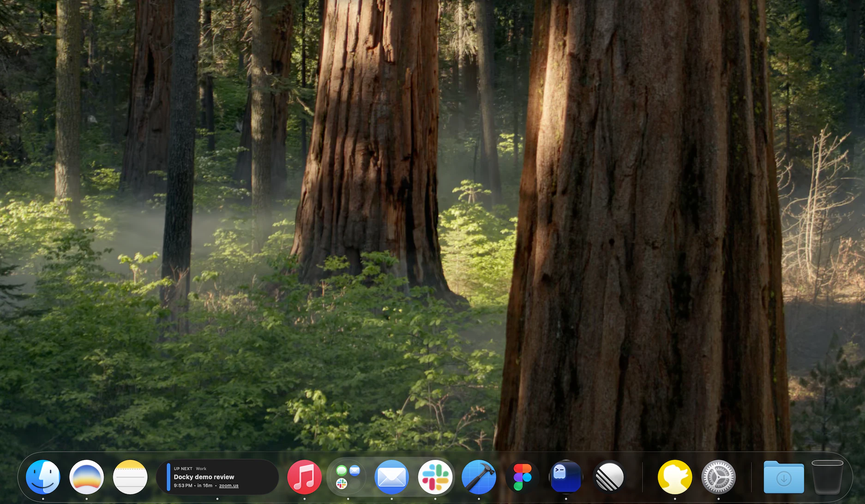The height and width of the screenshot is (504, 865).
Task: Open System Settings from the dock
Action: click(x=718, y=477)
